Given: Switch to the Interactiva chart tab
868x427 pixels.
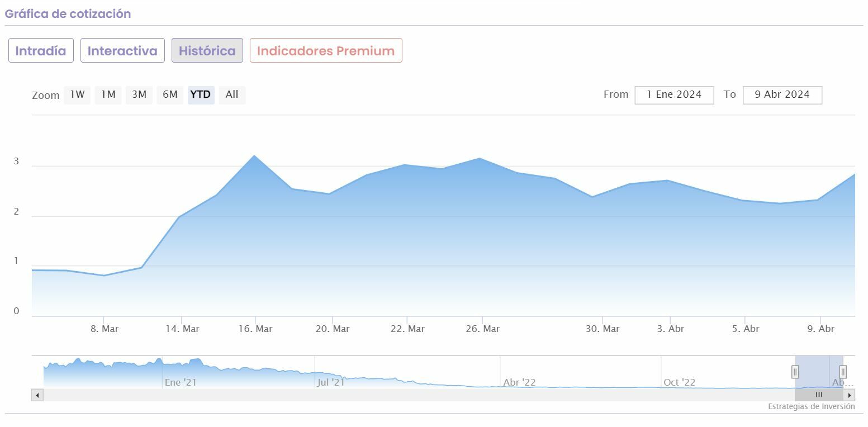Looking at the screenshot, I should [122, 51].
